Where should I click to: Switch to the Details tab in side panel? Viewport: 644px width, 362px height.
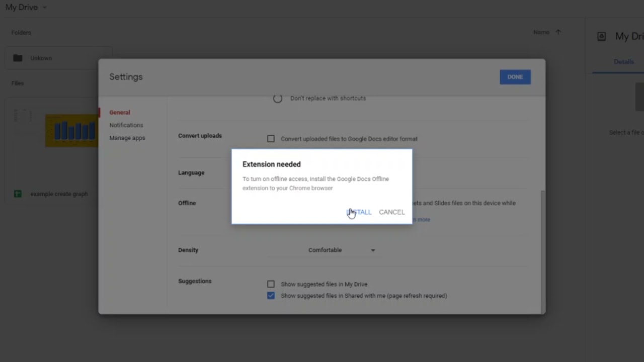624,62
